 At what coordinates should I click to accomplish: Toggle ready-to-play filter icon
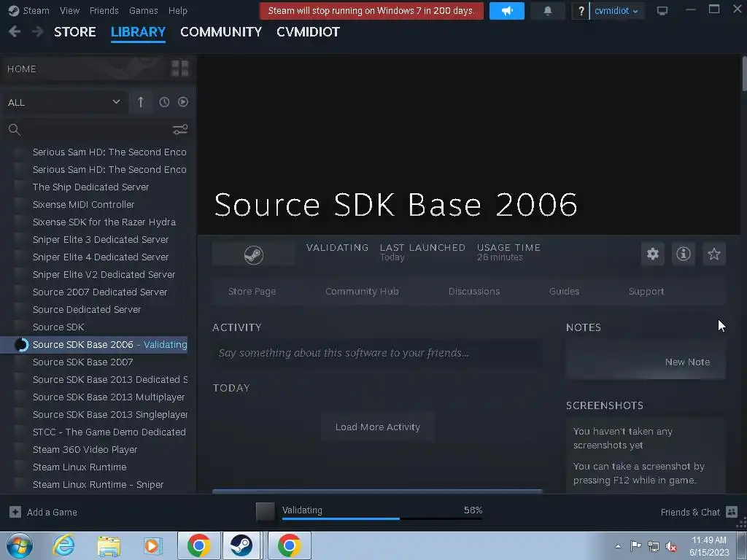pos(183,102)
